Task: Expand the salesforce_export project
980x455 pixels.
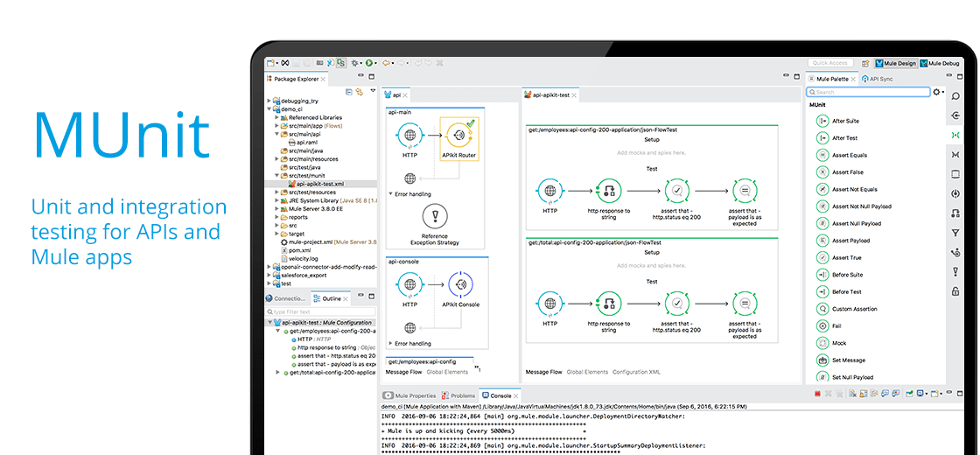Action: pyautogui.click(x=269, y=275)
